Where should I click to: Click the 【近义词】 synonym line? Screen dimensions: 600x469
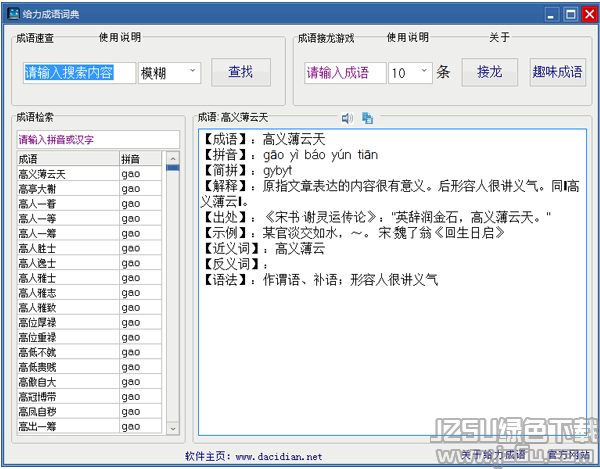pyautogui.click(x=264, y=249)
